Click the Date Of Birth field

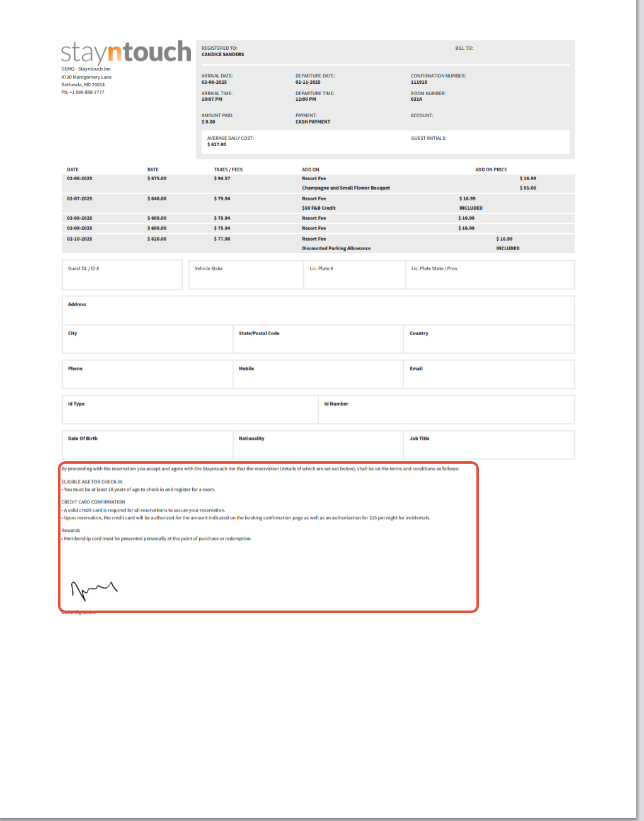[147, 445]
